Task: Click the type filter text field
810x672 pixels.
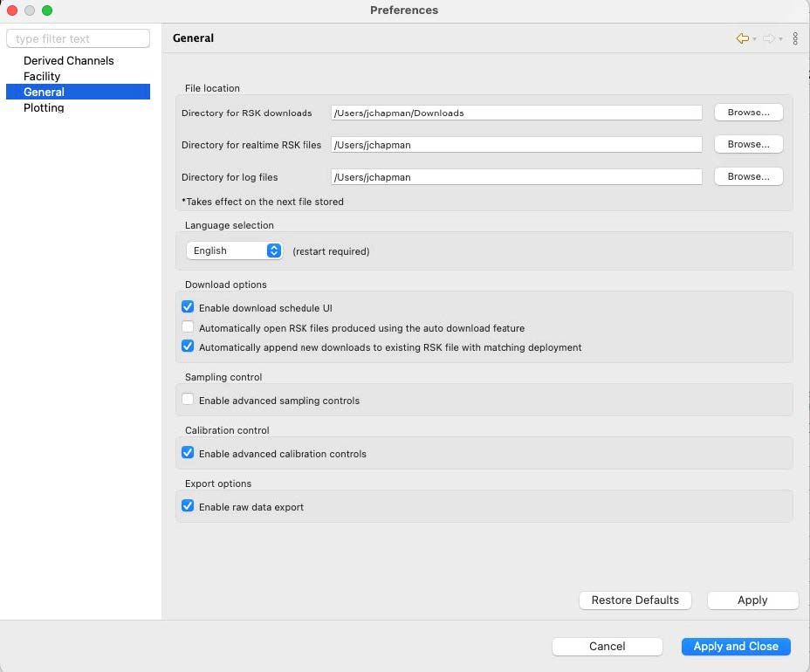Action: tap(78, 38)
